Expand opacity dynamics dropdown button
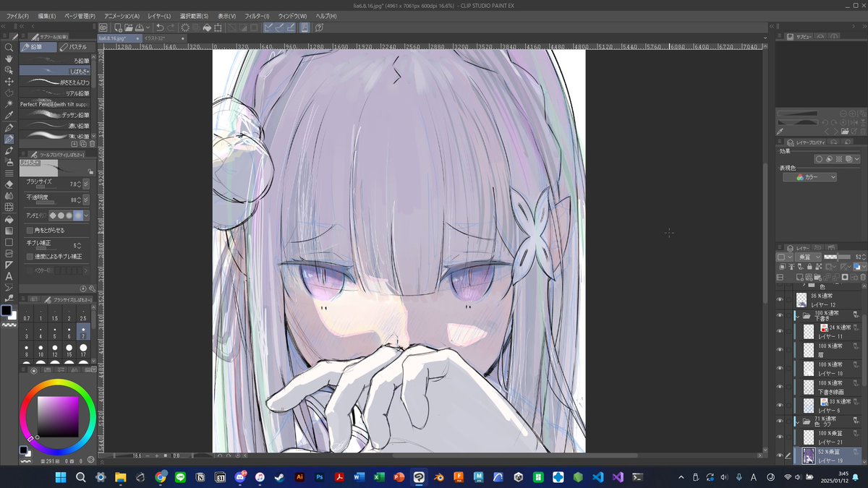This screenshot has height=488, width=868. (x=87, y=200)
